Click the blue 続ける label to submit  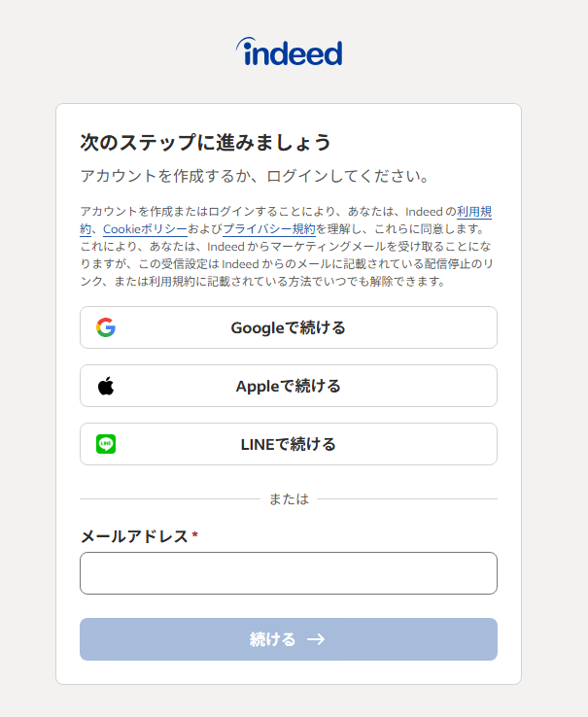point(273,639)
